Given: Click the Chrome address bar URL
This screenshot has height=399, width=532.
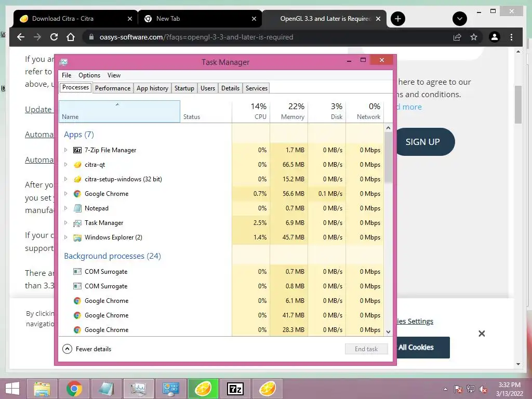Looking at the screenshot, I should click(196, 37).
